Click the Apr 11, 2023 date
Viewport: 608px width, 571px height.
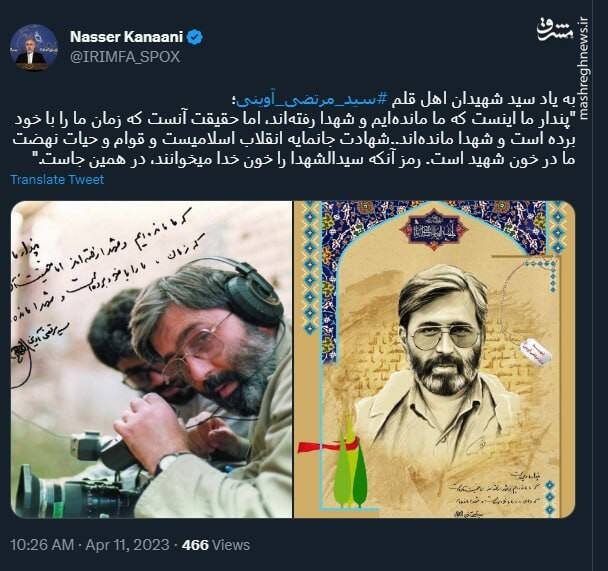pos(127,545)
